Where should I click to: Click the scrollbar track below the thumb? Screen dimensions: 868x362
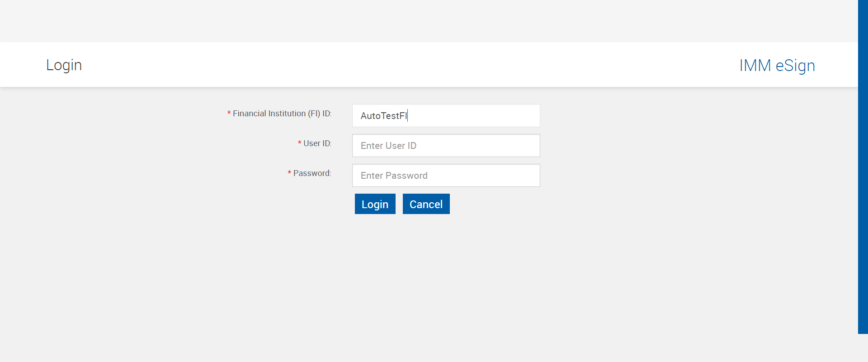click(x=863, y=348)
